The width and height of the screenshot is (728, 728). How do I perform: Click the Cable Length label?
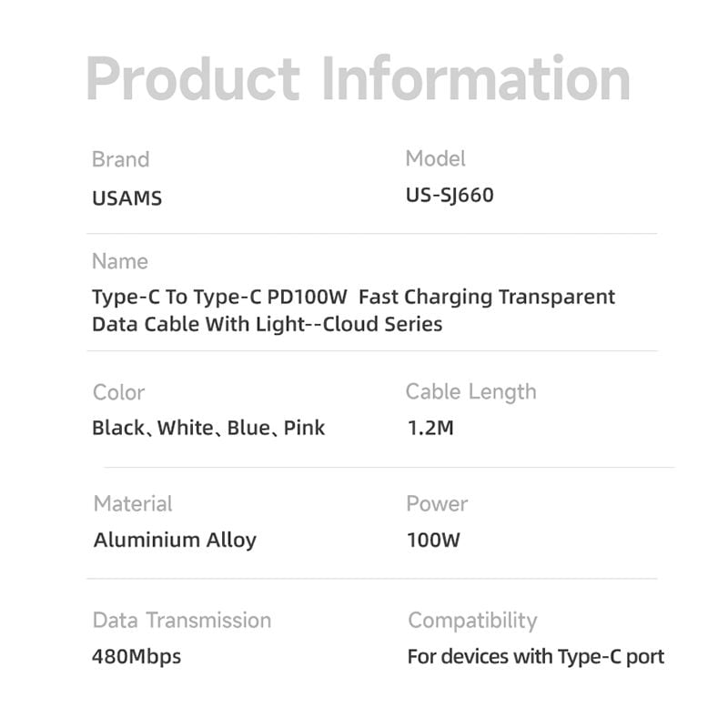click(x=470, y=392)
